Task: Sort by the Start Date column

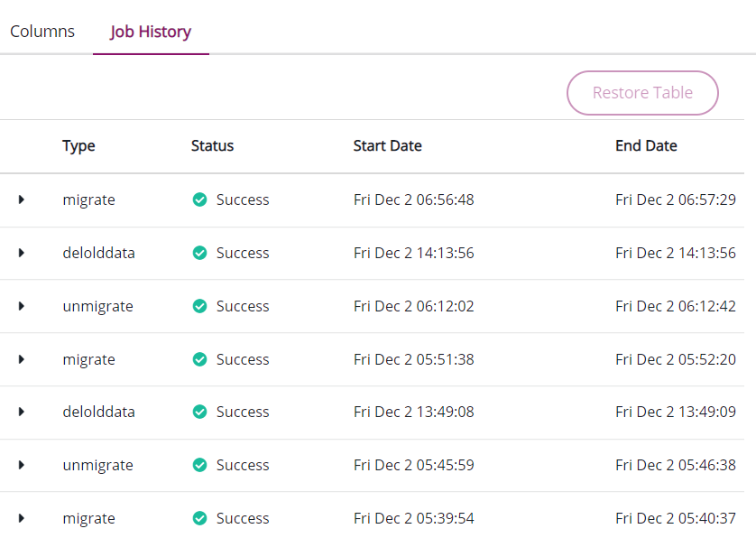Action: tap(387, 145)
